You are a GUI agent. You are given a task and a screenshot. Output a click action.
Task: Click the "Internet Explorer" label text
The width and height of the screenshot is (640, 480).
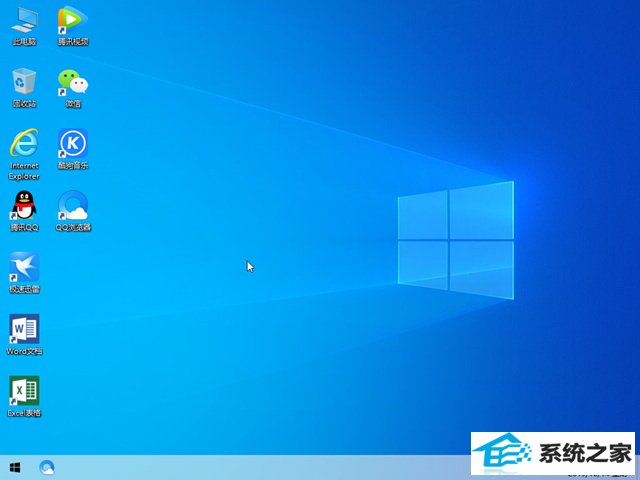[24, 170]
